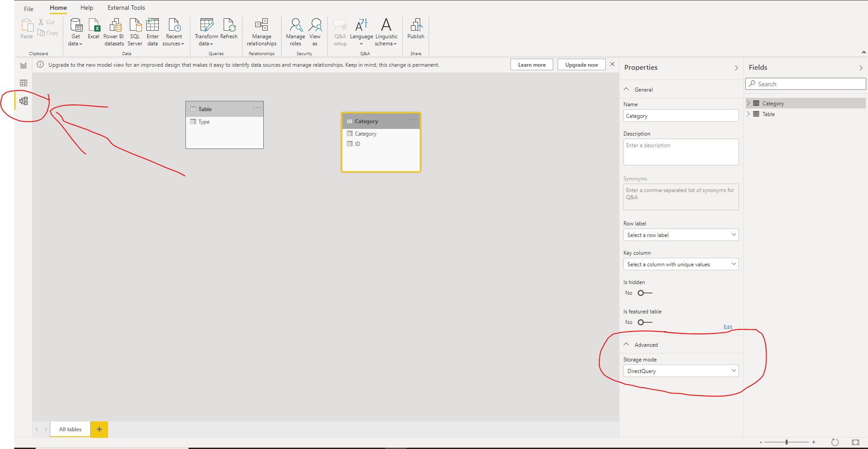Refresh the data model
This screenshot has width=868, height=449.
(x=229, y=29)
